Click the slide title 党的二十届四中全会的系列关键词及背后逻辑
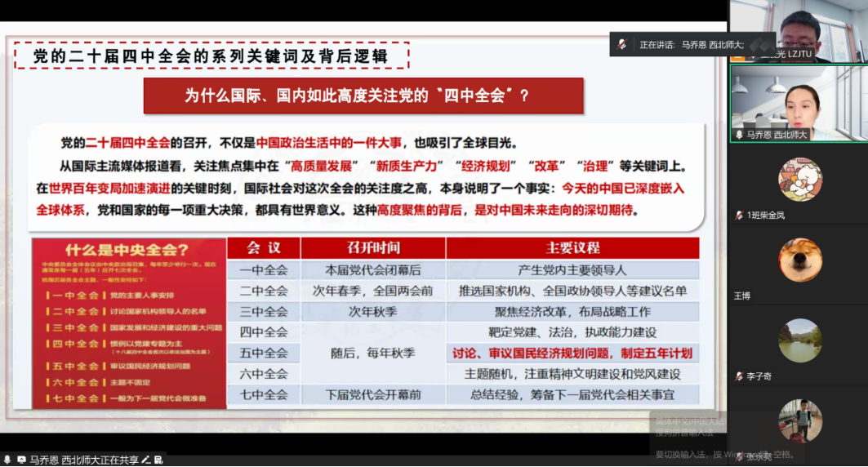 point(211,56)
